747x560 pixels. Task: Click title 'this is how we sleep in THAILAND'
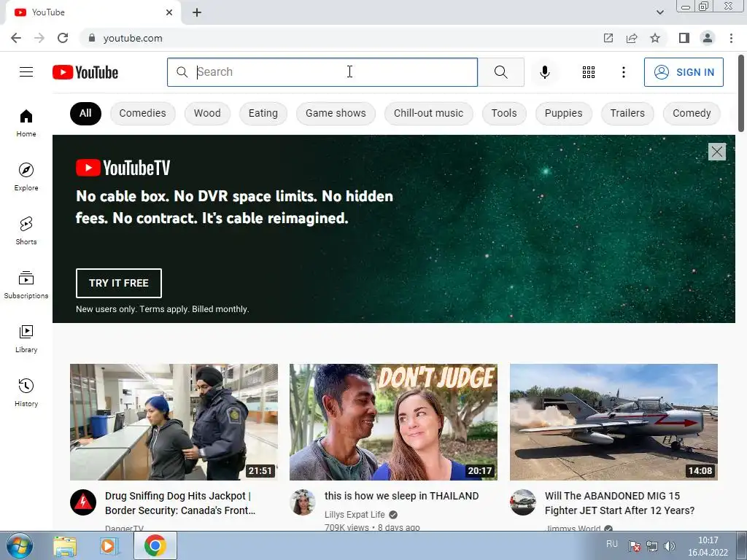(x=402, y=496)
